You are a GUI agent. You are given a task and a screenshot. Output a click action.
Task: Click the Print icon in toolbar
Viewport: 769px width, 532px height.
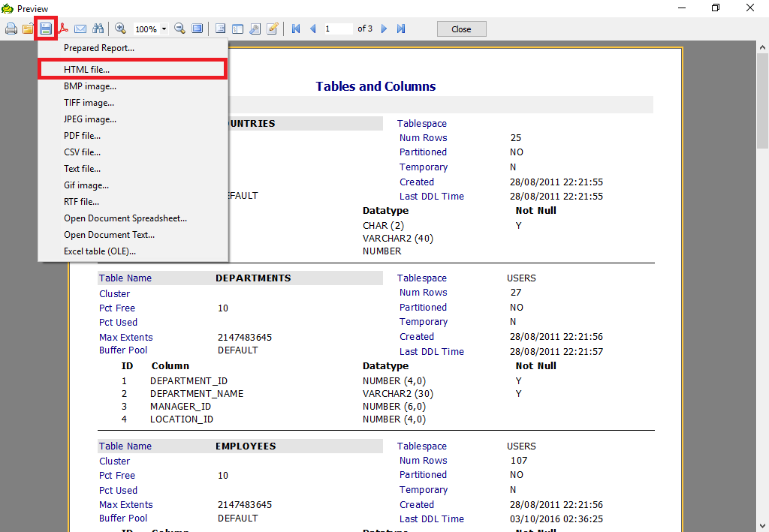click(11, 29)
